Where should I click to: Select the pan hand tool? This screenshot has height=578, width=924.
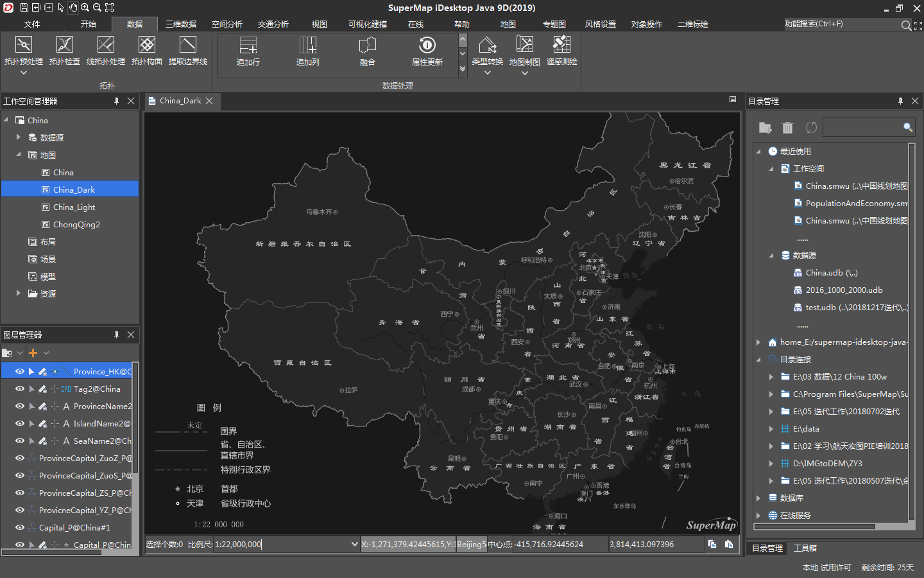click(73, 7)
